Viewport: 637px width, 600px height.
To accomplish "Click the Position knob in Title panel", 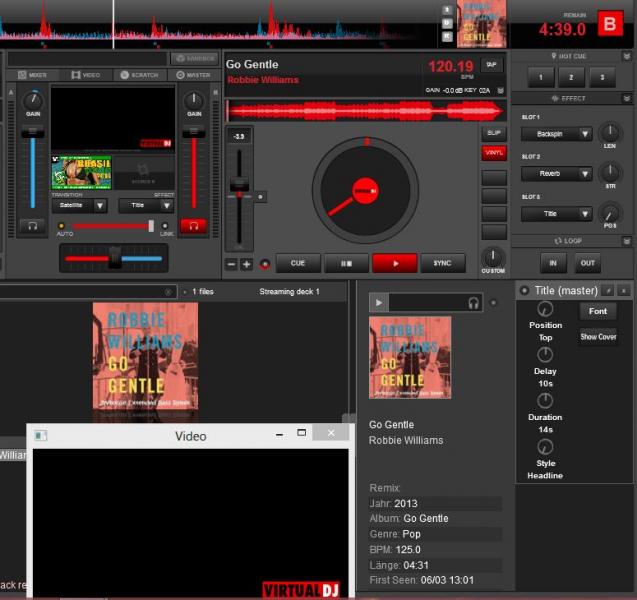I will click(x=545, y=311).
